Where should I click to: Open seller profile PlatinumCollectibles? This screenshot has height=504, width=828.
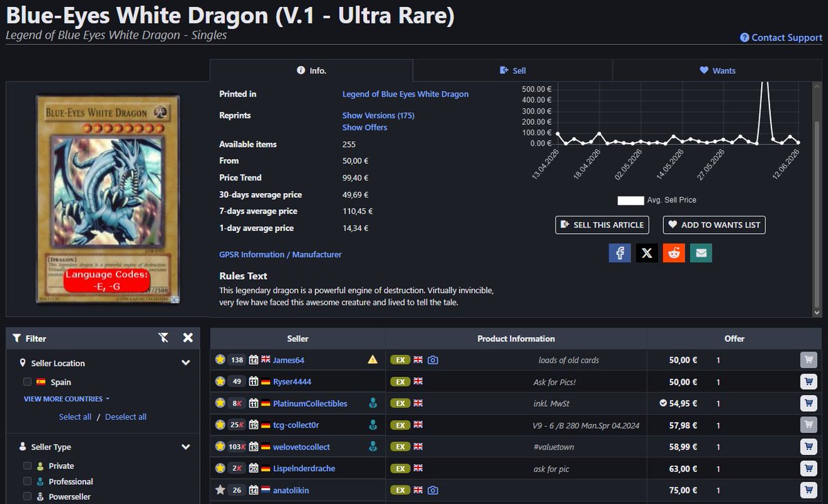310,403
